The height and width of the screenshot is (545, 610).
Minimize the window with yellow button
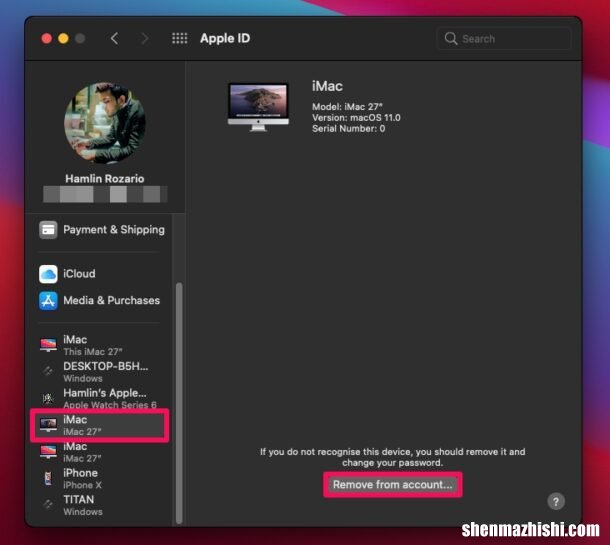[63, 39]
